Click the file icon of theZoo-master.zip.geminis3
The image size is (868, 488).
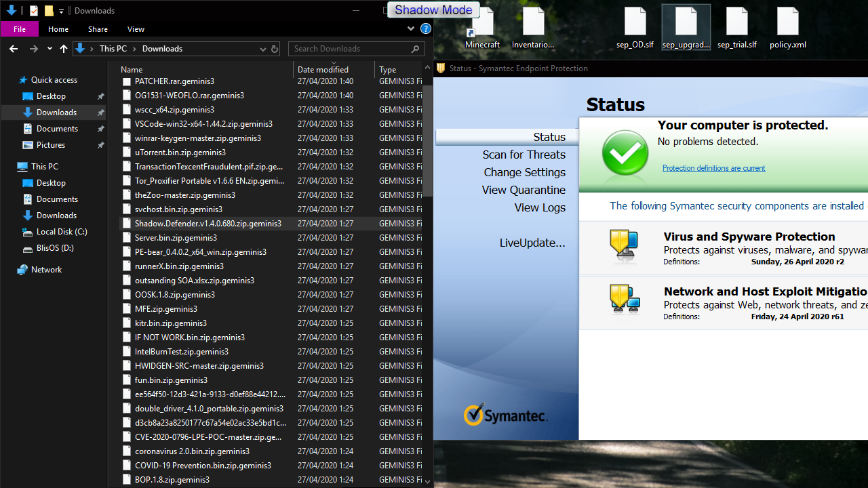(126, 195)
